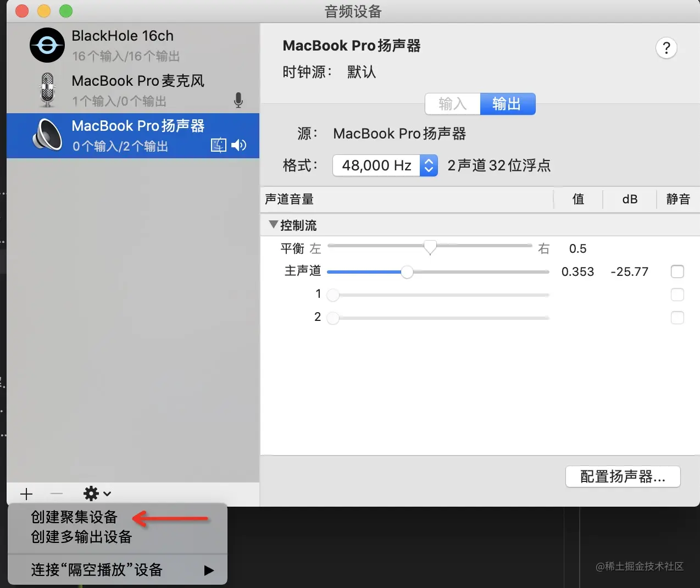
Task: Click the dB column header
Action: 630,199
